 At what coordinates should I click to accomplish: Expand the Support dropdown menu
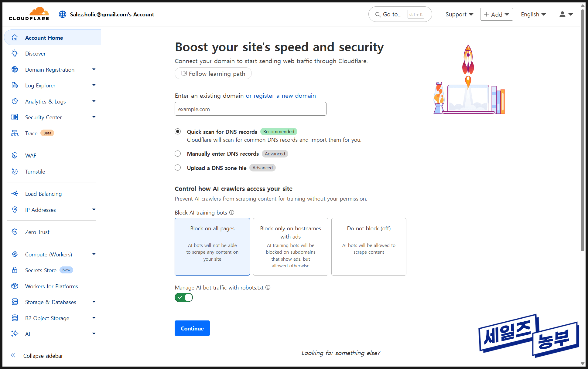[x=459, y=14]
